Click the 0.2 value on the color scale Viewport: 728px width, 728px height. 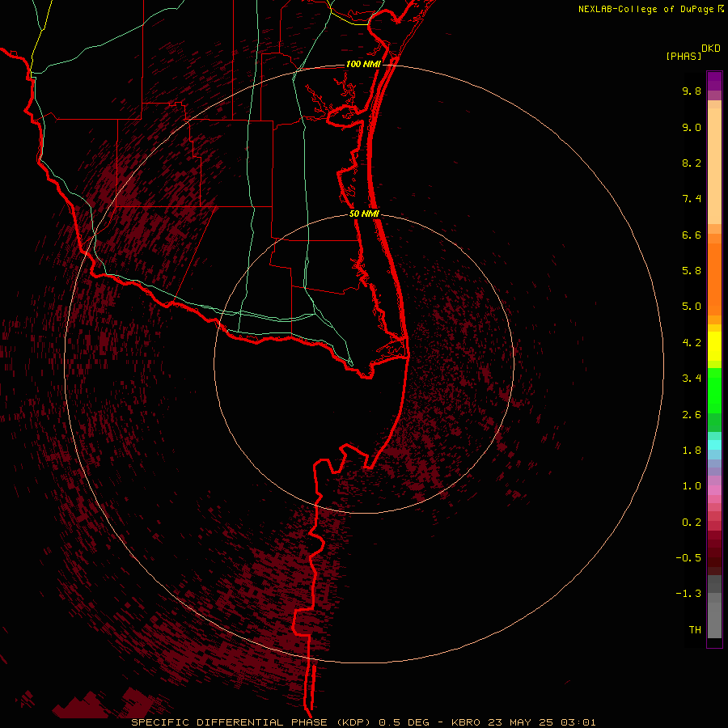[x=692, y=523]
